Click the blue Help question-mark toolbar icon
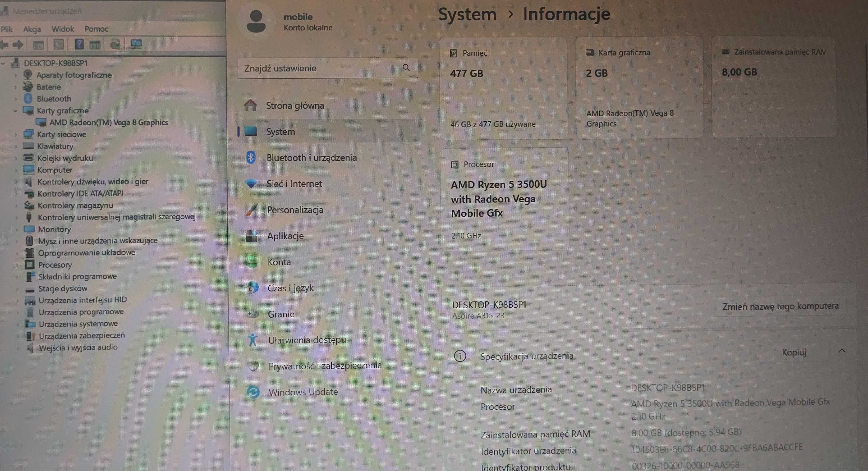Screen dimensions: 868x471 click(79, 44)
